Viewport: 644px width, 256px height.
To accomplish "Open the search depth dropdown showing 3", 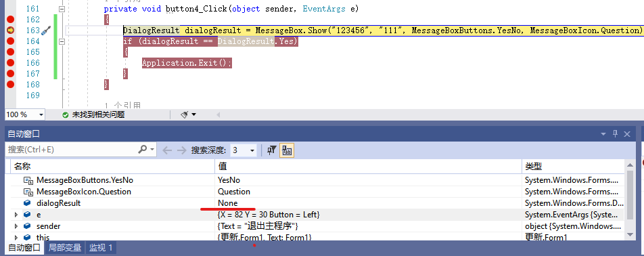I will pyautogui.click(x=244, y=150).
